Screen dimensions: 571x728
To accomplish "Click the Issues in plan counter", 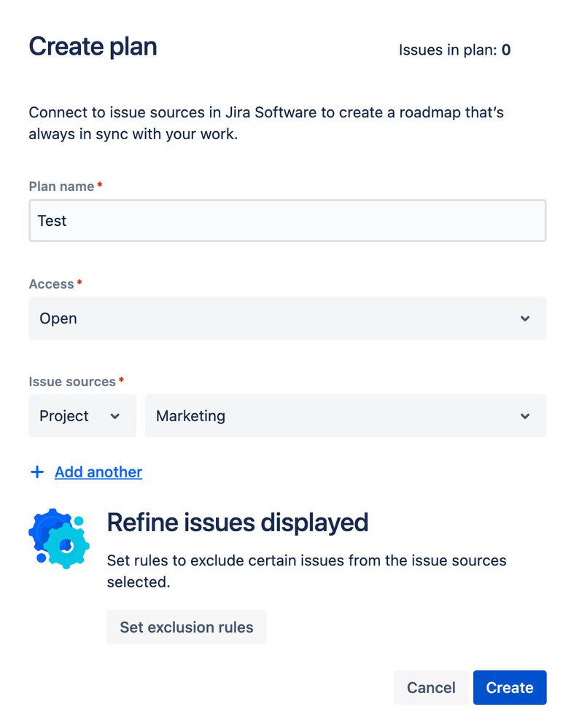I will (x=454, y=50).
